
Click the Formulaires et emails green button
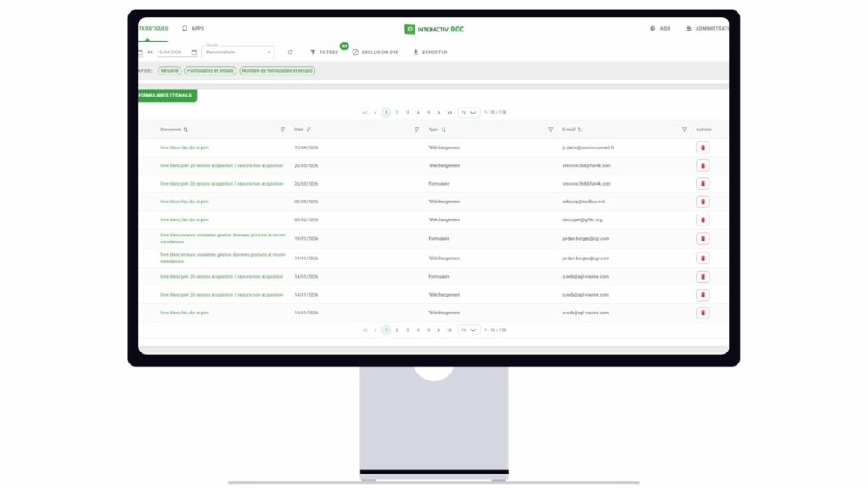tap(167, 95)
